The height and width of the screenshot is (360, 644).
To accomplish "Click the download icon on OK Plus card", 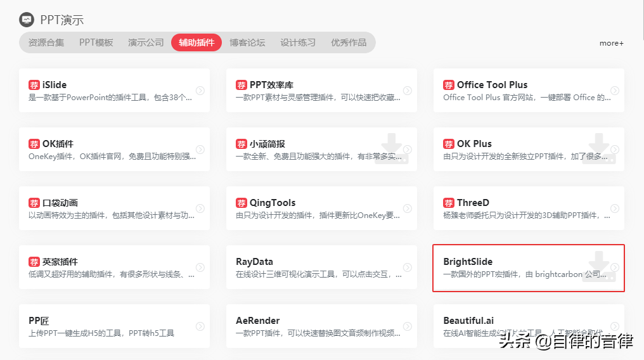I will point(599,148).
